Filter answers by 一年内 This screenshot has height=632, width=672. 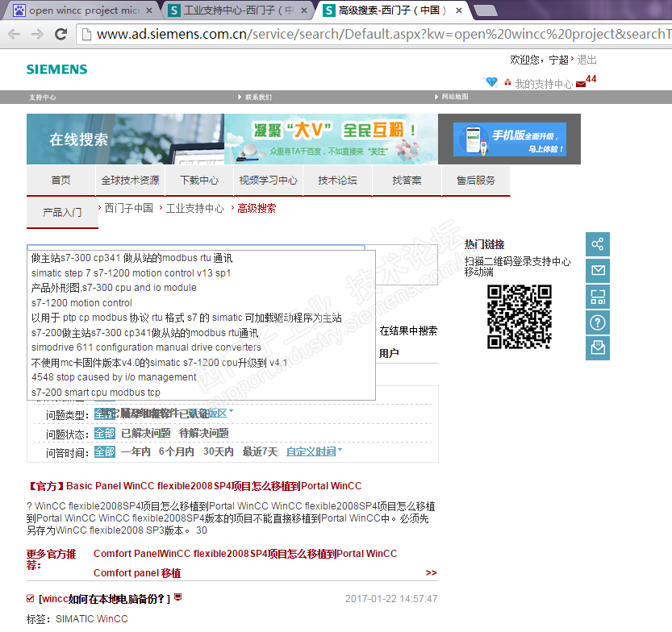pyautogui.click(x=136, y=451)
